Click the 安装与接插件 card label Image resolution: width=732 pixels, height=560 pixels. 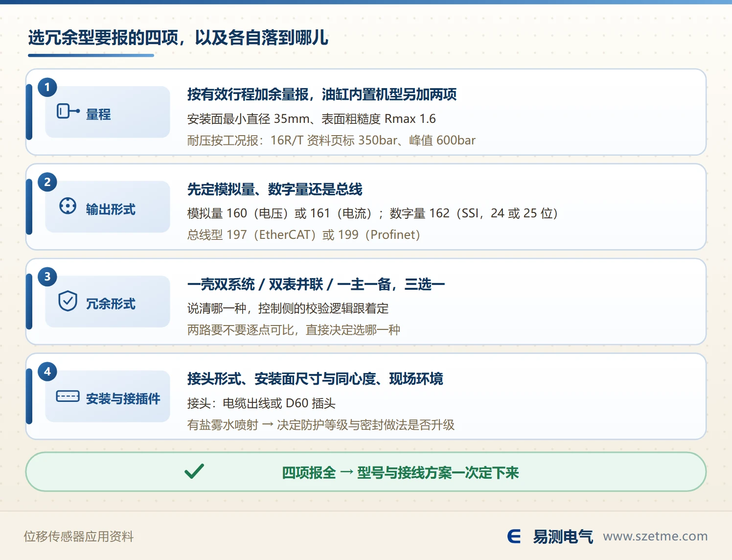coord(123,399)
